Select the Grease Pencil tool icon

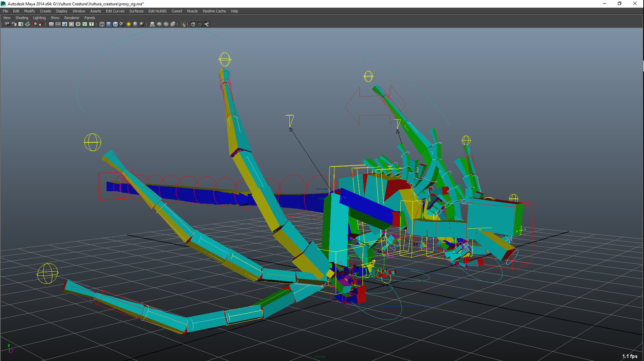click(x=41, y=24)
